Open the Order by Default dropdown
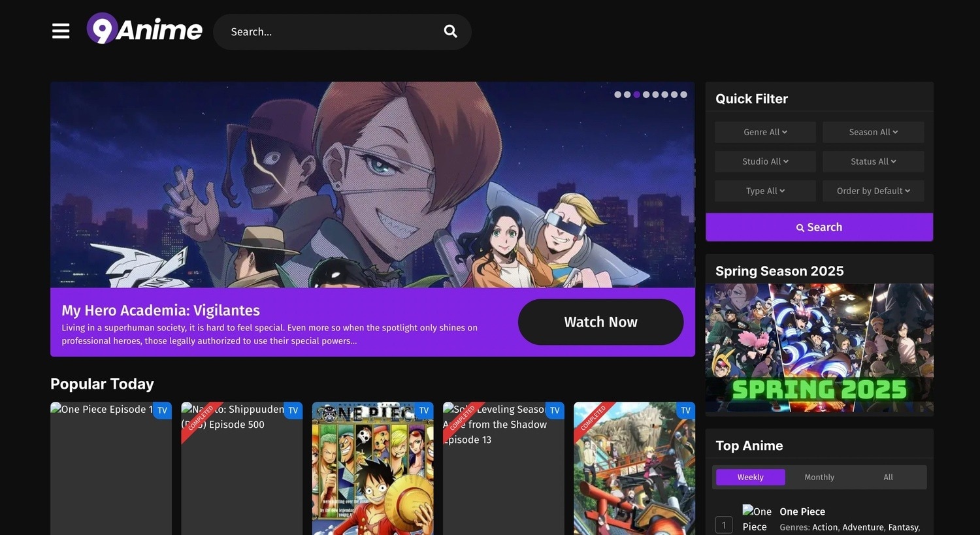This screenshot has height=535, width=980. pos(874,191)
